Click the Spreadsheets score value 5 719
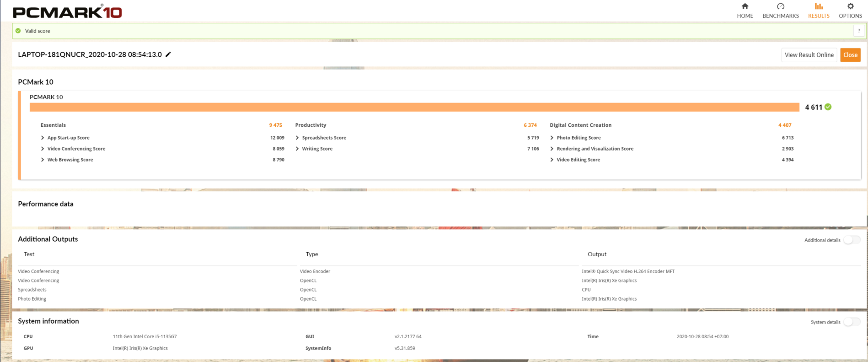868x362 pixels. (533, 138)
